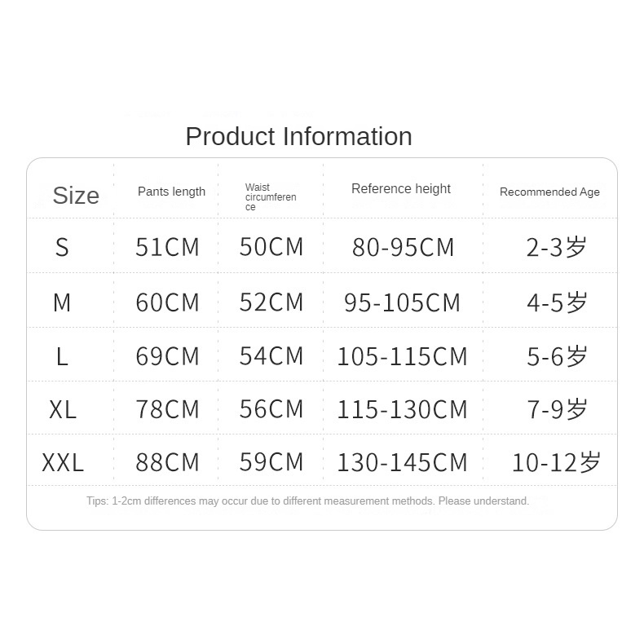Click the XXL size row label
Viewport: 644px width, 644px height.
(63, 463)
